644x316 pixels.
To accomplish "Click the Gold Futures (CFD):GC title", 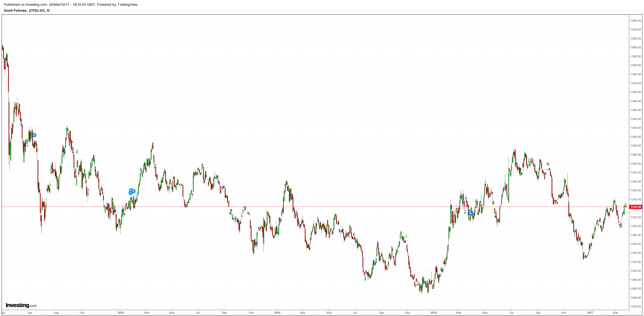I will coord(27,11).
